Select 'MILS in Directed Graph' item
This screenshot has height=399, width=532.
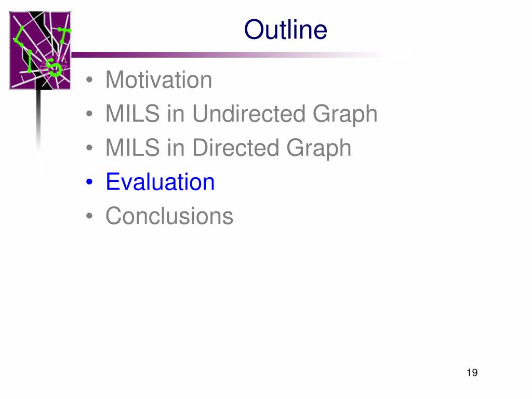click(x=229, y=148)
